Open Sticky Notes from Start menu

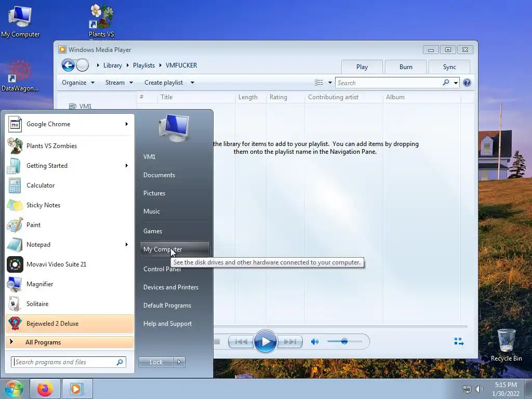[x=69, y=205]
